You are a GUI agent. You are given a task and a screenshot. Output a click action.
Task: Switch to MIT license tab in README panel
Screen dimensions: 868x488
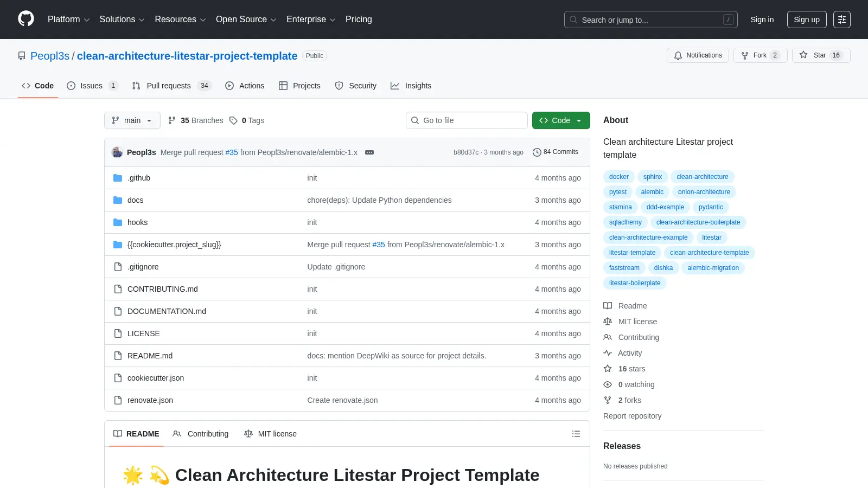[x=271, y=434]
